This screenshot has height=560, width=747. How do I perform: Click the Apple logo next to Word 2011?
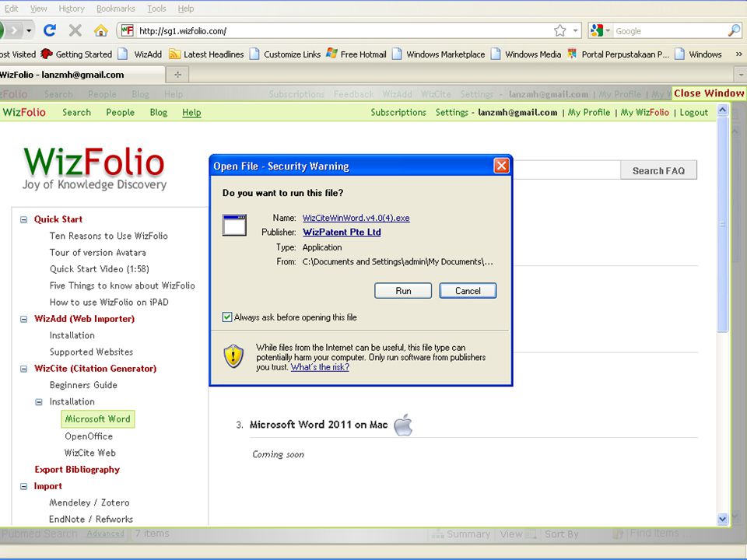coord(403,425)
